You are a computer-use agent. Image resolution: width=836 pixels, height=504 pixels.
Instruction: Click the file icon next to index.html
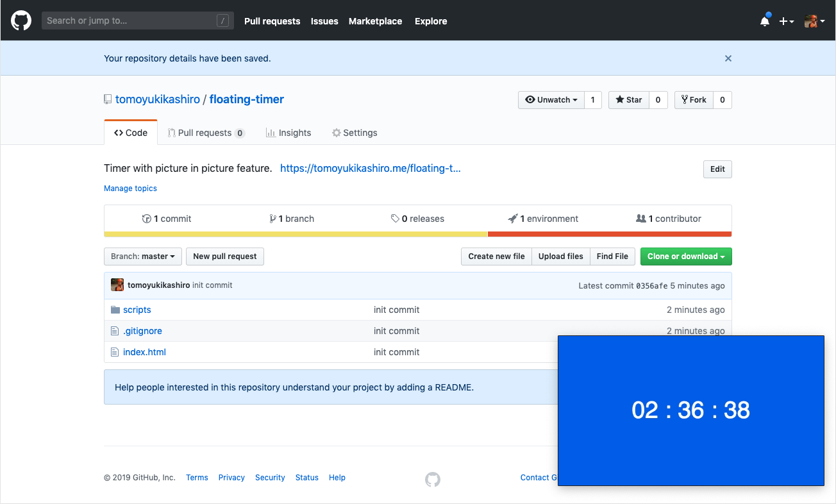[x=114, y=351]
